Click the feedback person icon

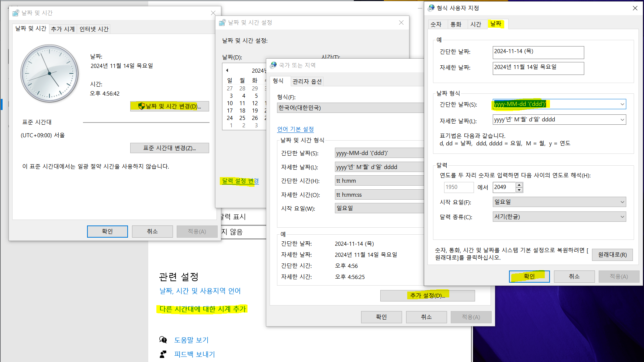pyautogui.click(x=163, y=354)
